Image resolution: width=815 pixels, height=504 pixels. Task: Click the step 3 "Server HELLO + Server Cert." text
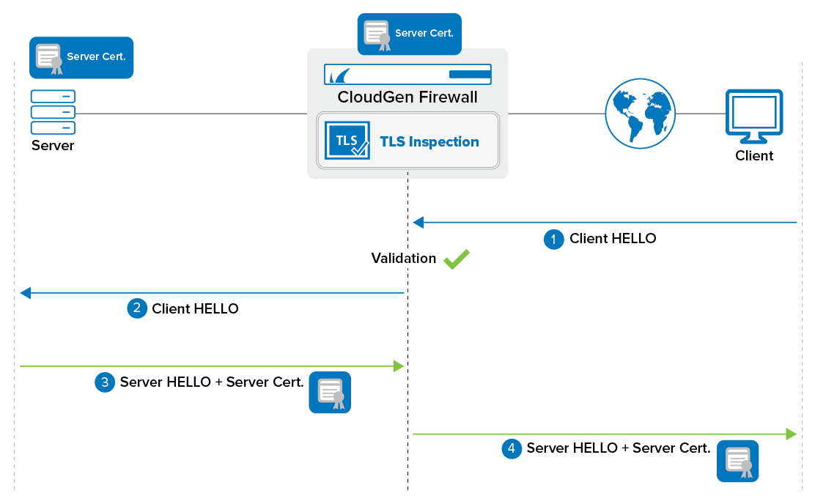click(212, 382)
